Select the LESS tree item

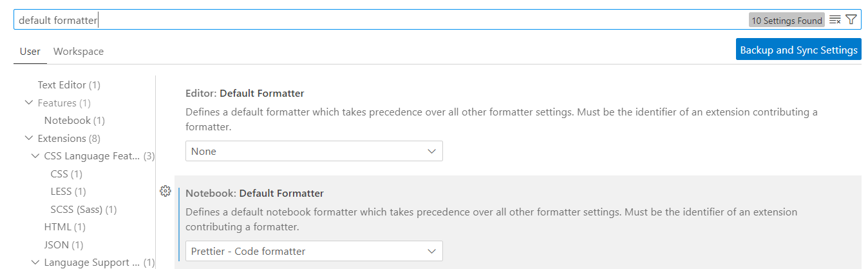[x=68, y=192]
